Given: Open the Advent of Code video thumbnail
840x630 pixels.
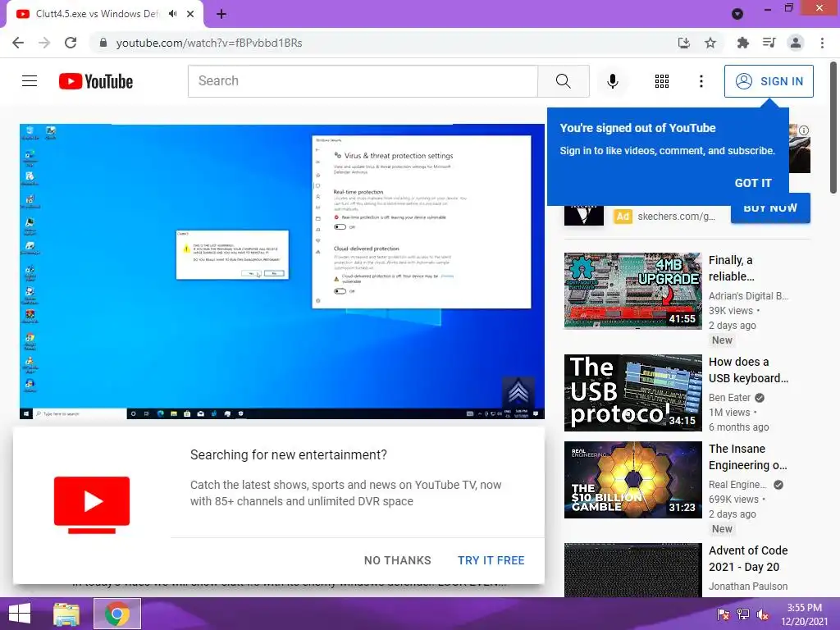Looking at the screenshot, I should (632, 570).
